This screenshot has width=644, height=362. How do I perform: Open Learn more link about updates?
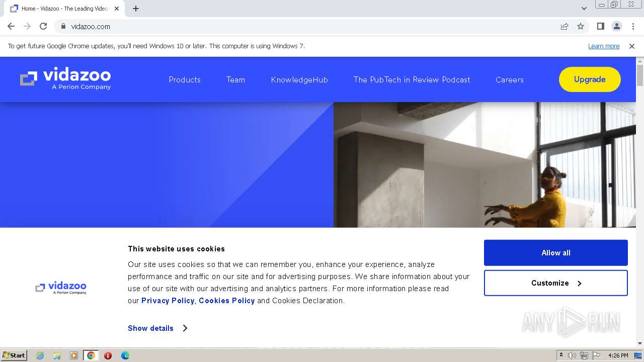pos(604,46)
